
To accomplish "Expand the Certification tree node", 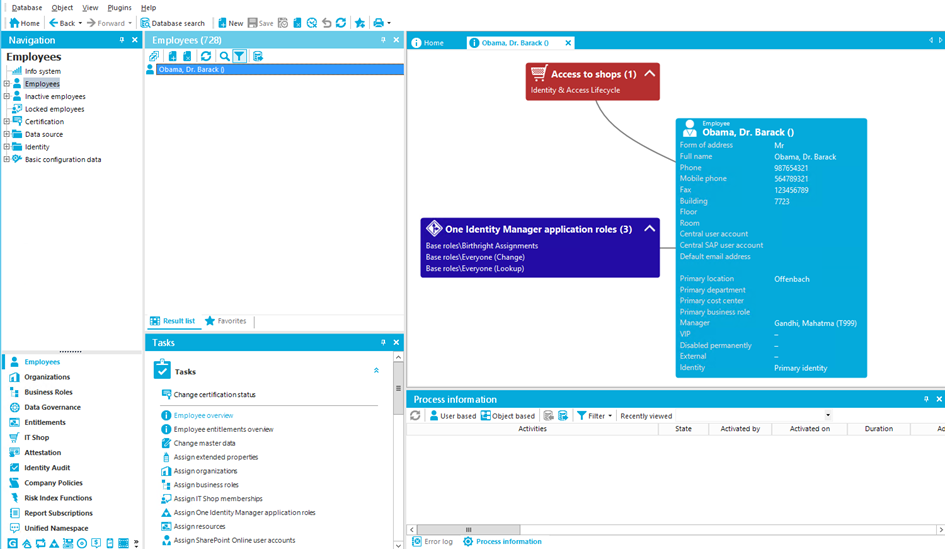I will pyautogui.click(x=6, y=122).
